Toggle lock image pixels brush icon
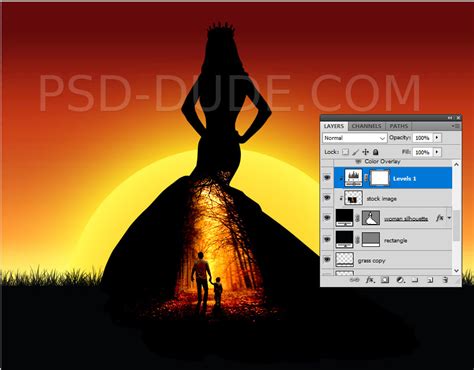The height and width of the screenshot is (370, 474). [x=356, y=152]
